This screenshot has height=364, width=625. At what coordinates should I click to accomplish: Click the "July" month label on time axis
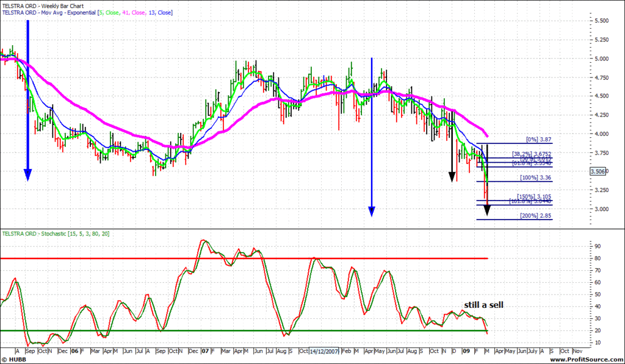point(532,351)
